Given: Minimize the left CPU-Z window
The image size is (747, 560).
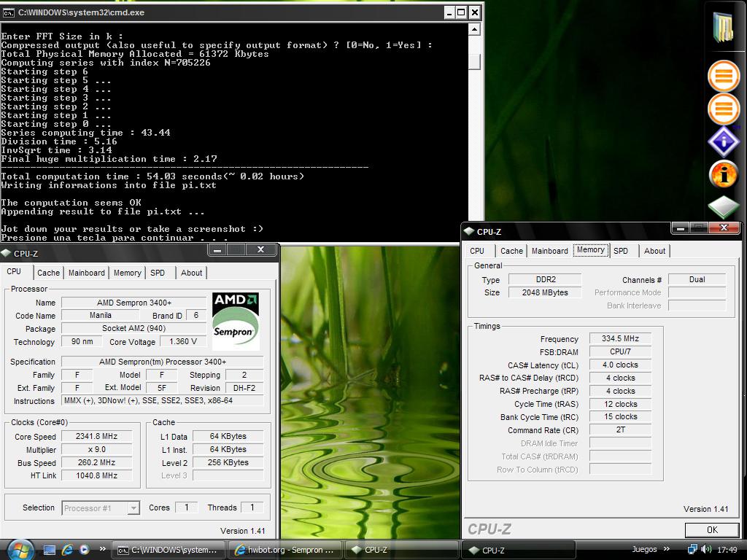Looking at the screenshot, I should coord(217,250).
